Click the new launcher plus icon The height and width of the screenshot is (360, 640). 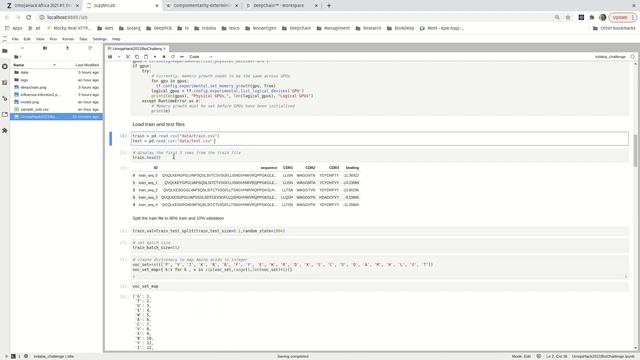[22, 48]
